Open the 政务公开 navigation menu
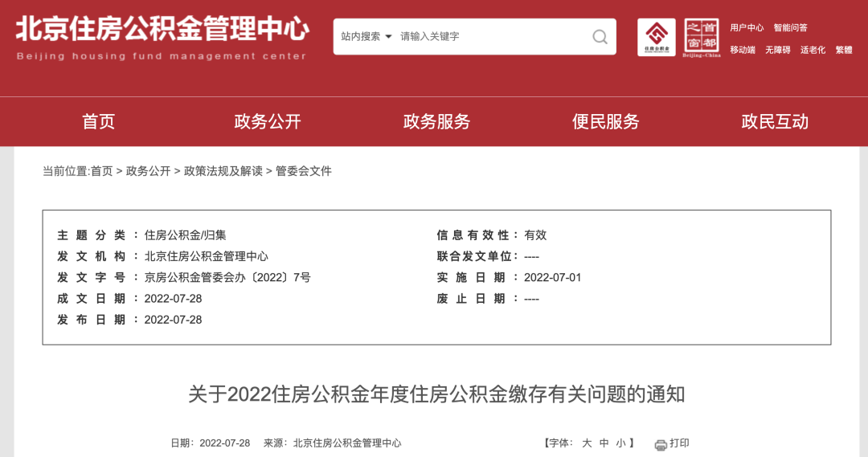This screenshot has height=457, width=868. point(268,122)
